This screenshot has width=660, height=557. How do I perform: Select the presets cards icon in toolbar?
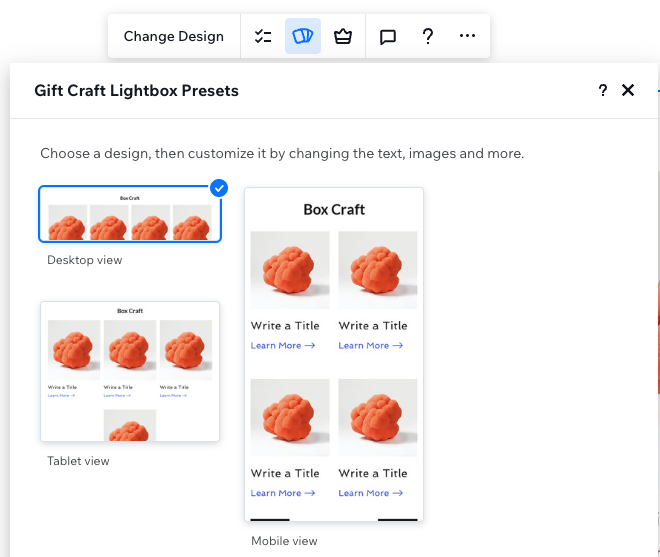[x=303, y=36]
